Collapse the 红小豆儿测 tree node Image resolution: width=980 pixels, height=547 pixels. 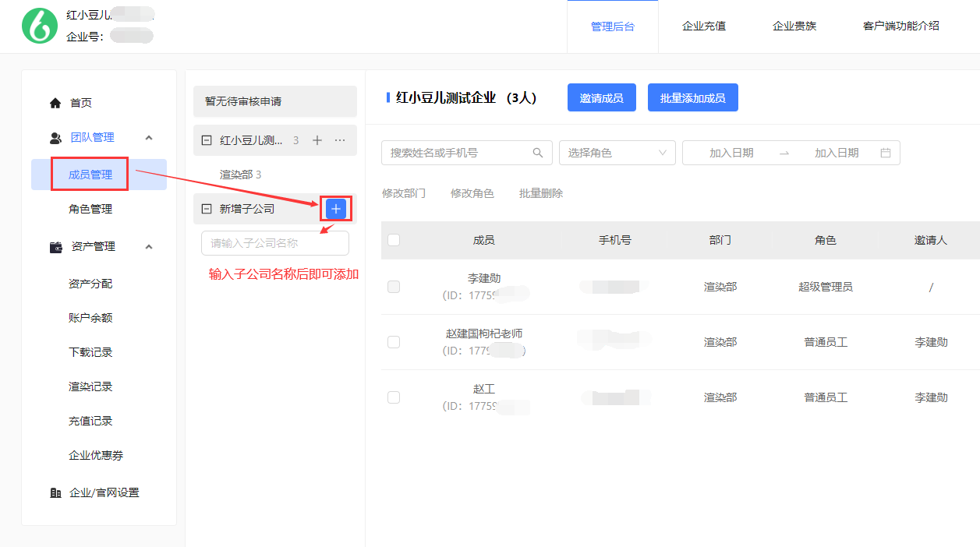click(x=207, y=140)
